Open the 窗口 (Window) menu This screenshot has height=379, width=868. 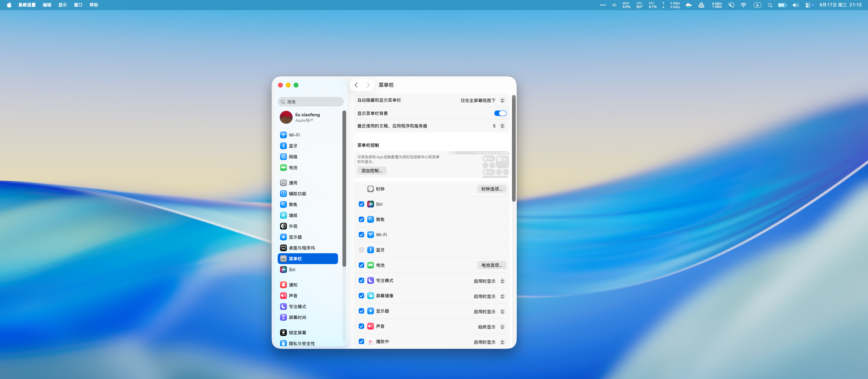tap(78, 5)
